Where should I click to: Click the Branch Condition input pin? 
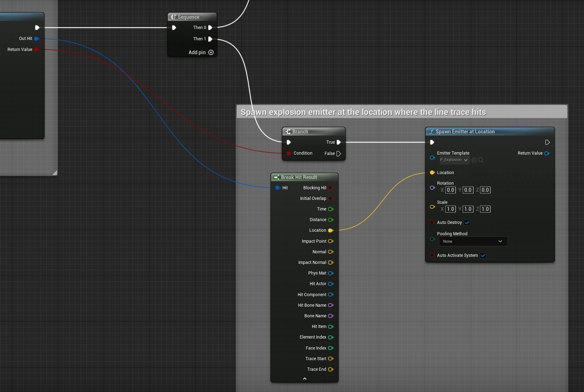click(289, 153)
